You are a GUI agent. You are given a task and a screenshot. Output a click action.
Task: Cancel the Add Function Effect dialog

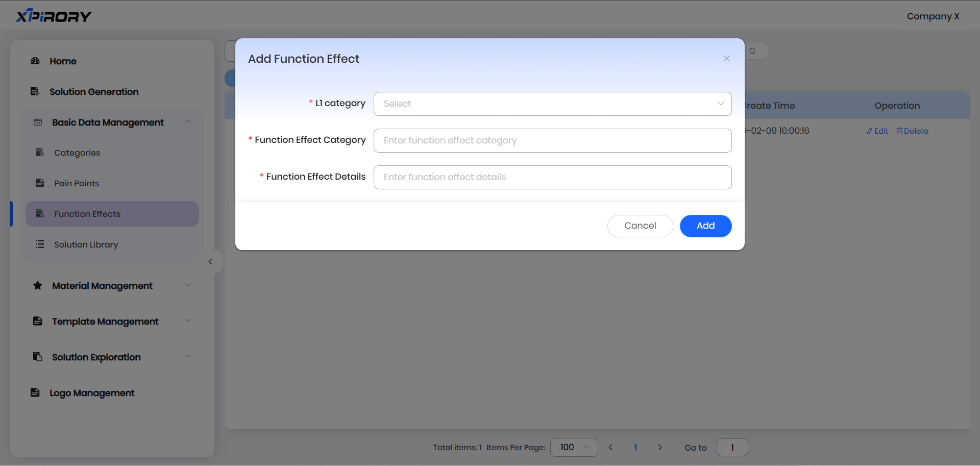point(640,226)
